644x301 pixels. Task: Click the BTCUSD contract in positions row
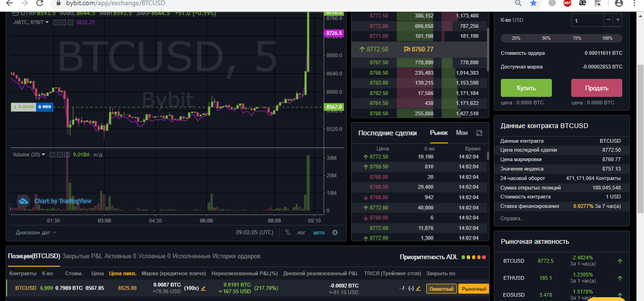pyautogui.click(x=26, y=288)
